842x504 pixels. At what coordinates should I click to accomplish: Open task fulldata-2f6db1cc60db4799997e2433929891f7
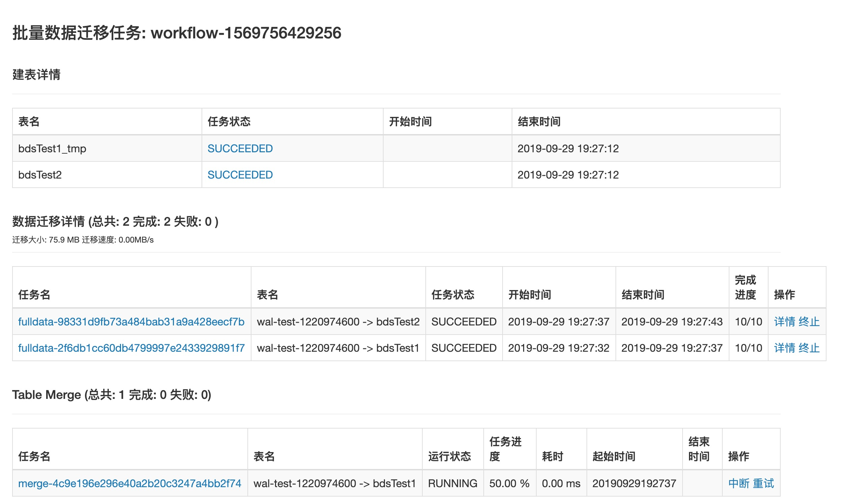pos(131,348)
